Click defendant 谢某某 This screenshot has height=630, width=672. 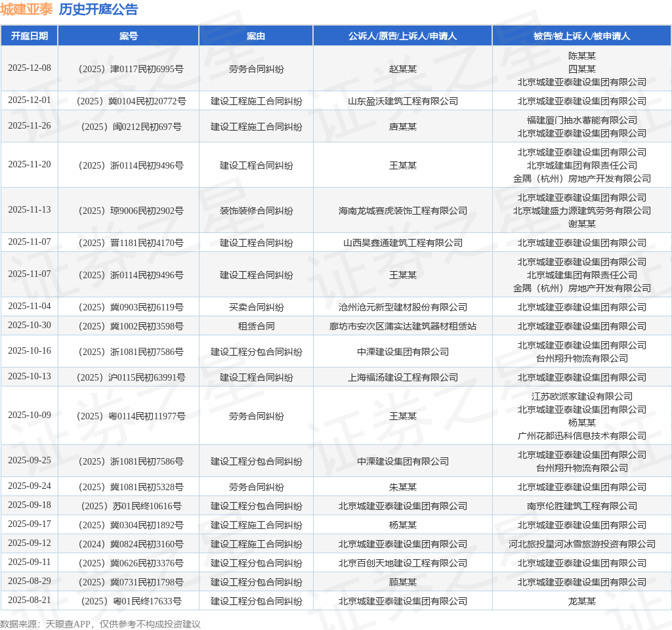[581, 224]
